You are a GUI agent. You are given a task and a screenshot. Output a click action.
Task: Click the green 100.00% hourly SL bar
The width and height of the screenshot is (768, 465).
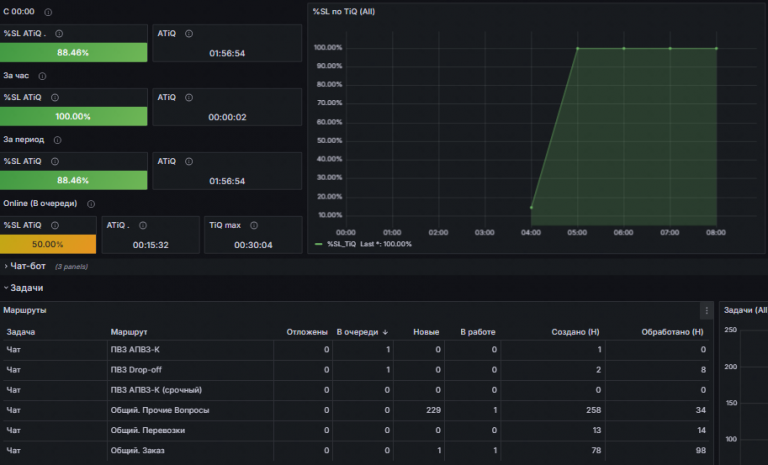[x=73, y=116]
